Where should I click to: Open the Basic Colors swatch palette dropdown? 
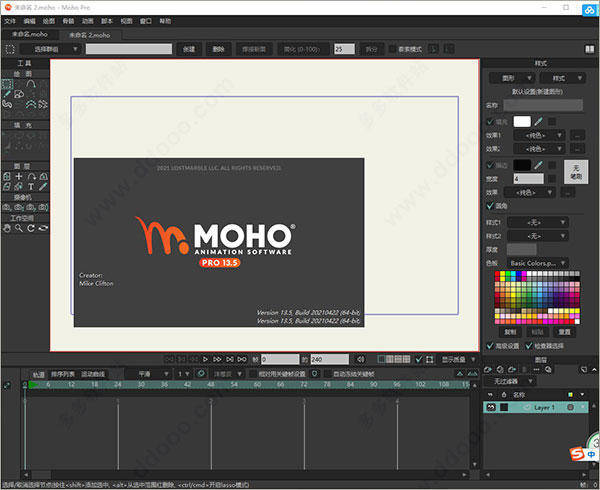[538, 263]
